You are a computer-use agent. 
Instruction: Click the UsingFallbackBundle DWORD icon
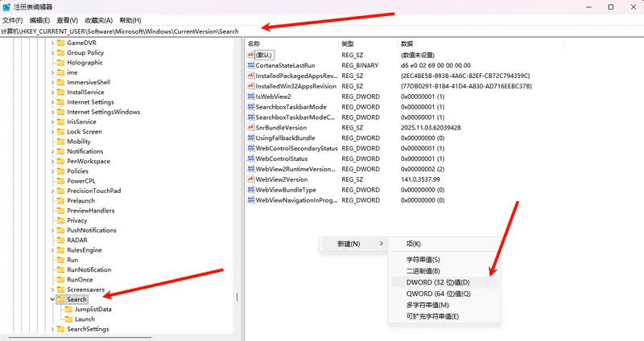251,138
